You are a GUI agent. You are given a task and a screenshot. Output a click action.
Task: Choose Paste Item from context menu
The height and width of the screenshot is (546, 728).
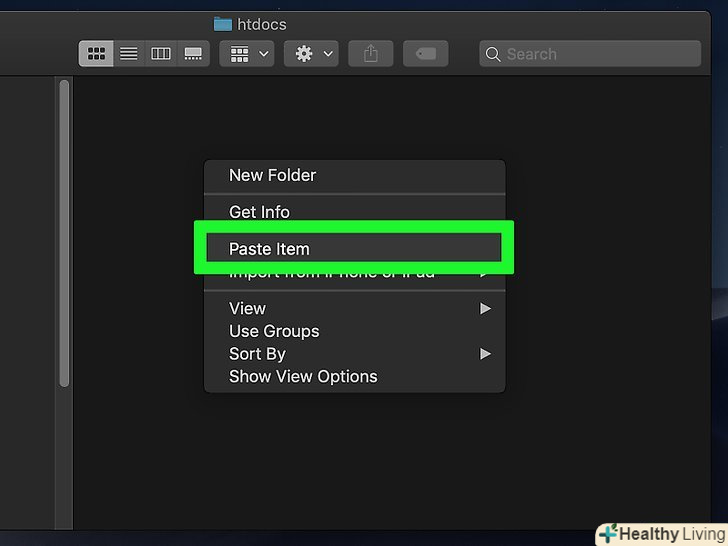coord(354,248)
